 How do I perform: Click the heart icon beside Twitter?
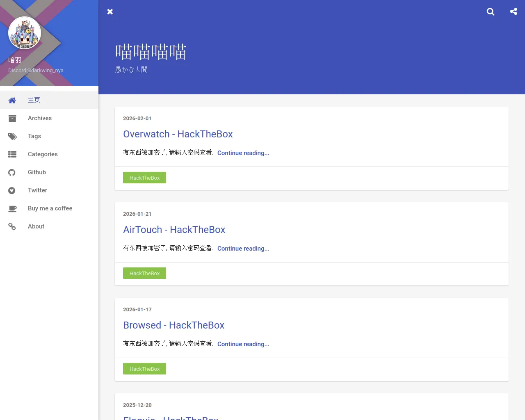[12, 191]
